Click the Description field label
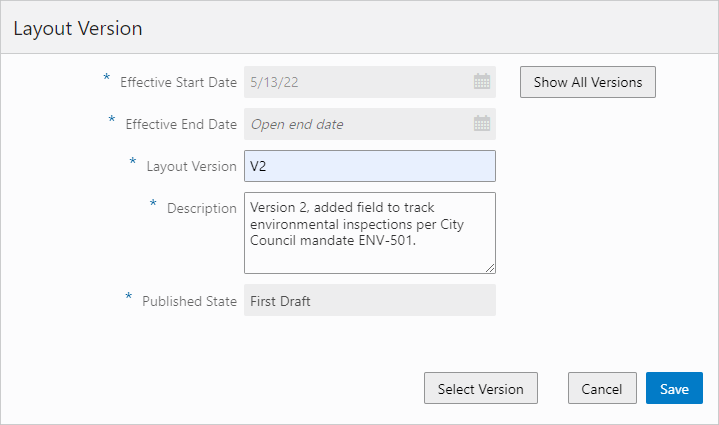Viewport: 719px width, 425px height. pyautogui.click(x=202, y=208)
